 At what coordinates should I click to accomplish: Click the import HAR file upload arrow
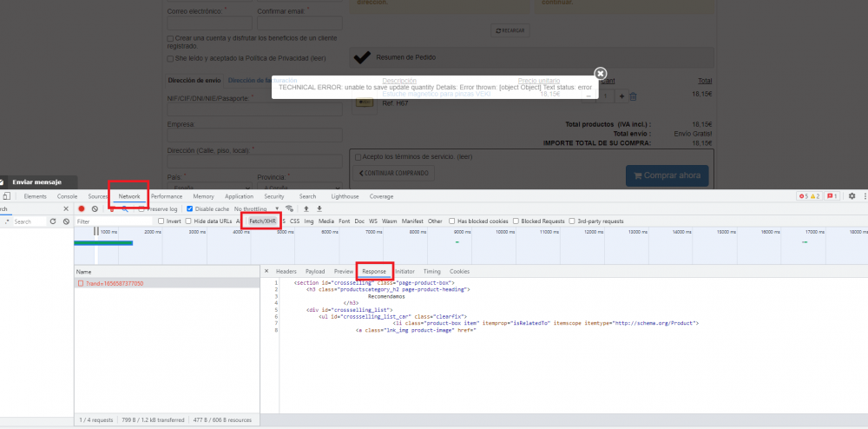306,209
